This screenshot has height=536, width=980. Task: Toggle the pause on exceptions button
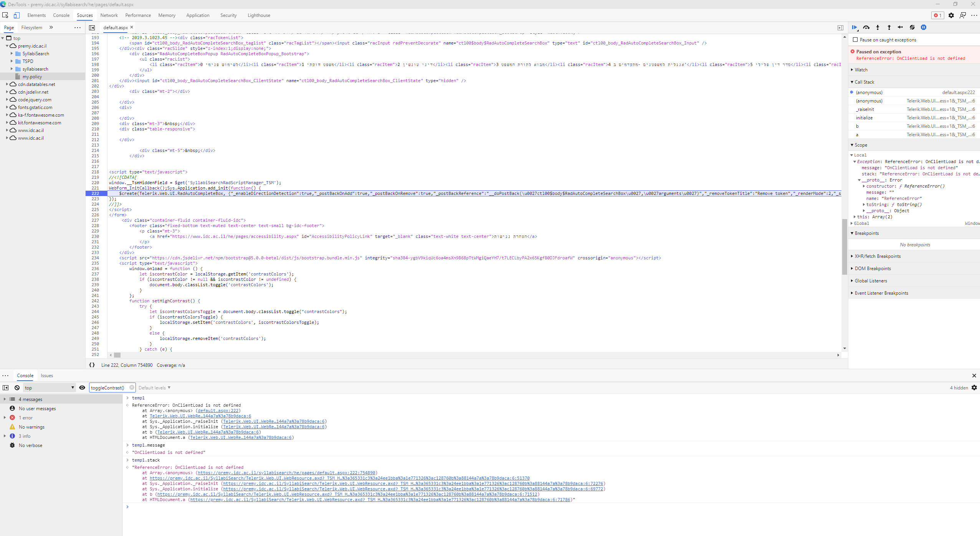click(x=924, y=27)
